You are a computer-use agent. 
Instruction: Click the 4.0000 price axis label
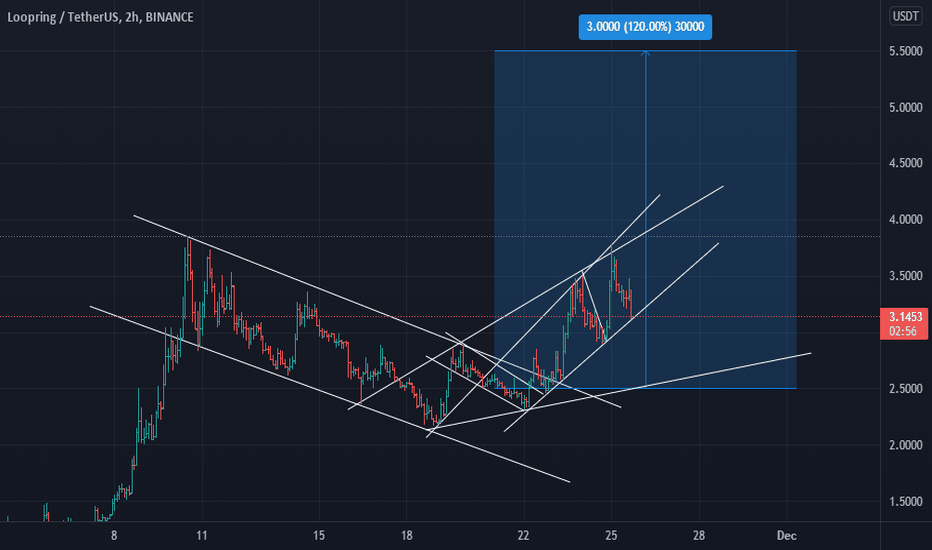click(x=905, y=219)
